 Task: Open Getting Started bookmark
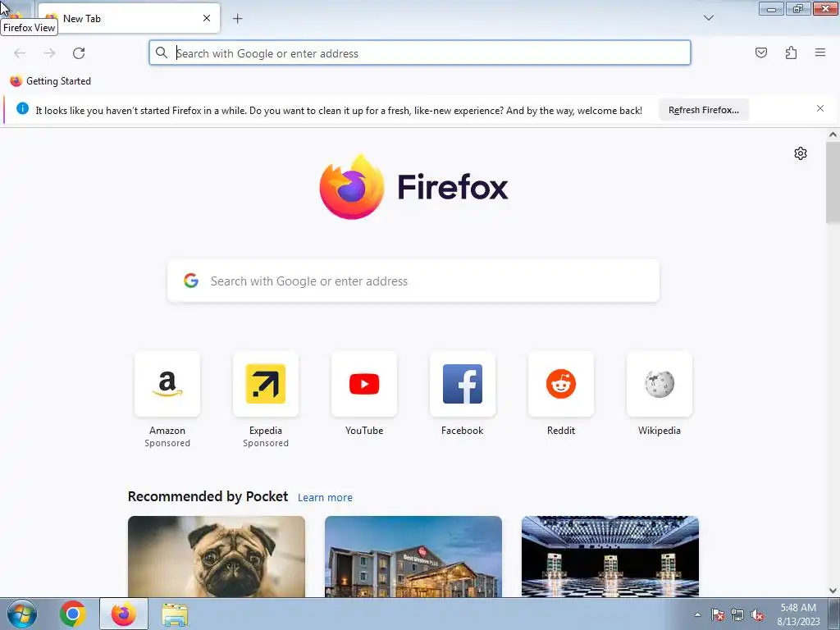pos(50,81)
